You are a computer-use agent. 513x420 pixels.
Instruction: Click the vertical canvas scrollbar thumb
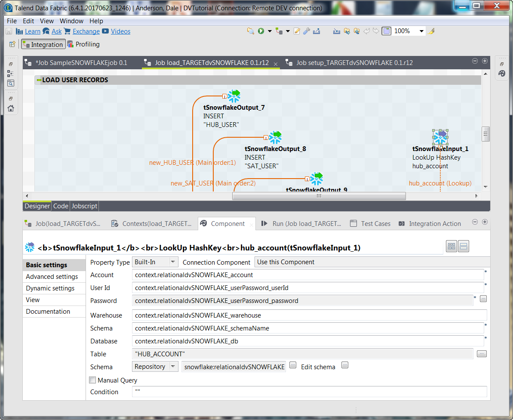[485, 133]
